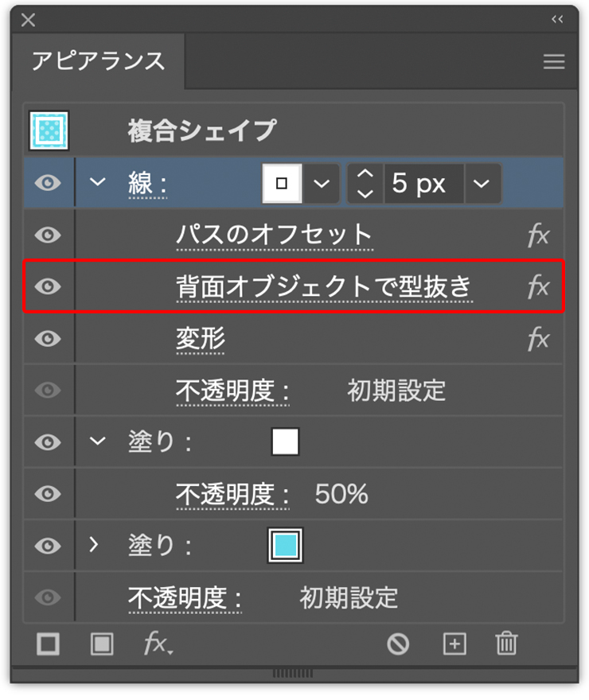Open the パスのオフセット effect settings
589x700 pixels.
(274, 235)
